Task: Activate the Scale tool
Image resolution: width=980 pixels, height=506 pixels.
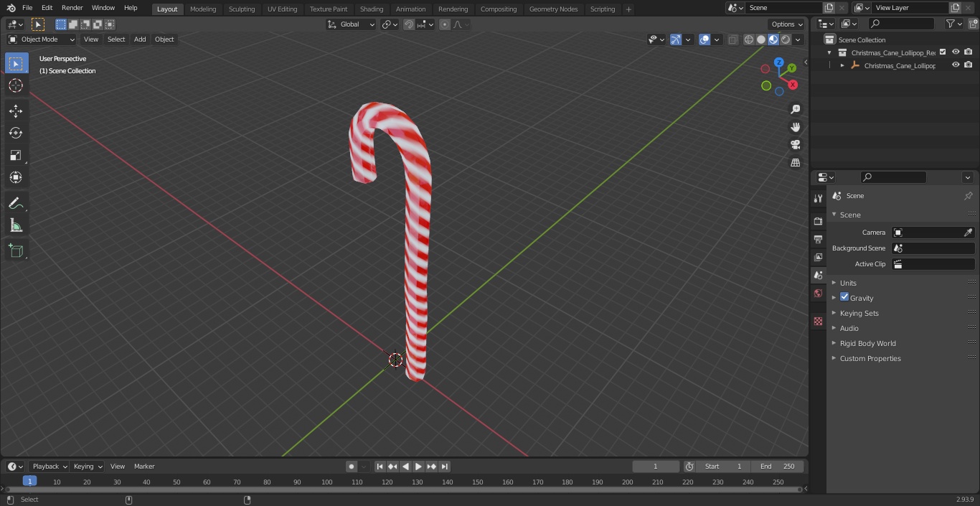Action: [x=16, y=155]
